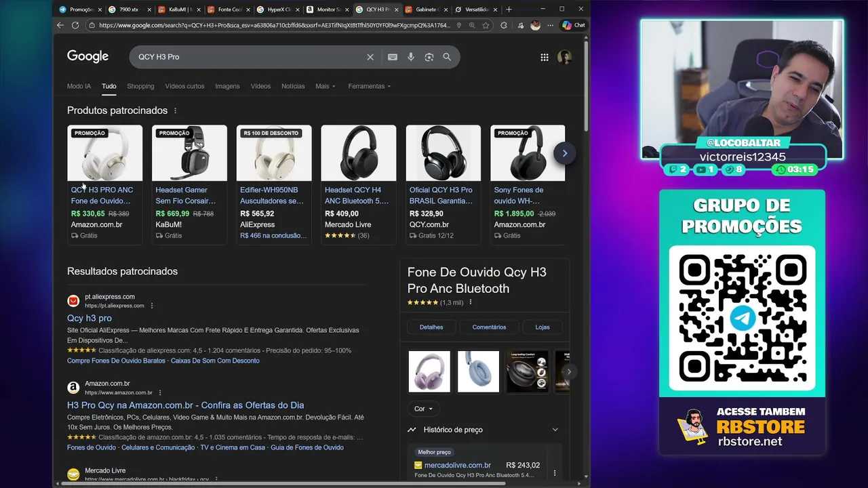This screenshot has width=868, height=488.
Task: Open the browser Chat button
Action: pos(574,25)
